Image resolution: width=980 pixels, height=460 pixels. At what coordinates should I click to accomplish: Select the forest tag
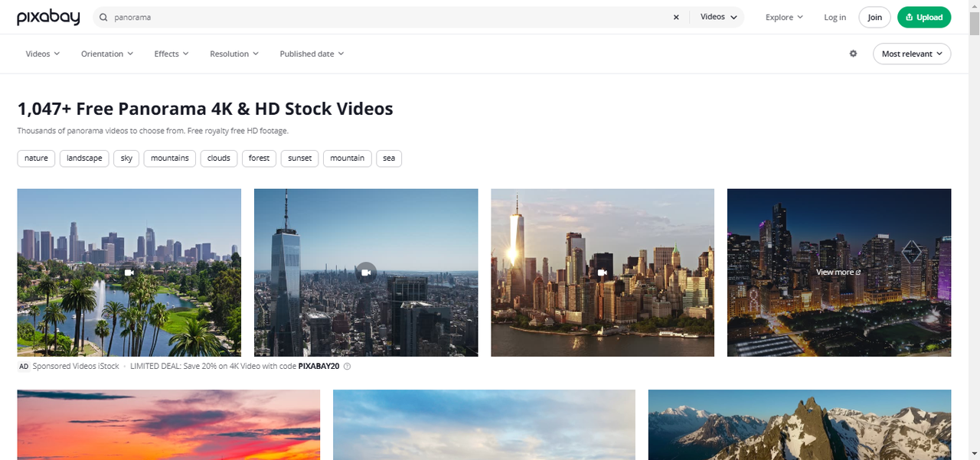[259, 158]
